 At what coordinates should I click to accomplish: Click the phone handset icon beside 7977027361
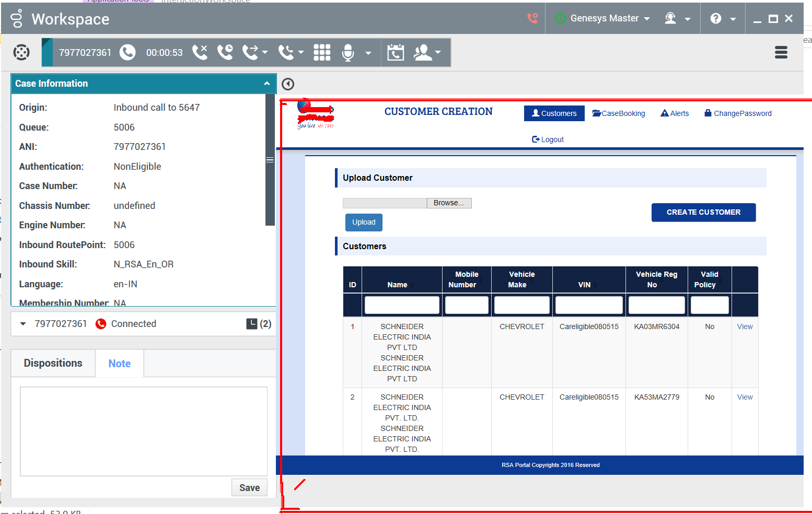click(x=127, y=52)
